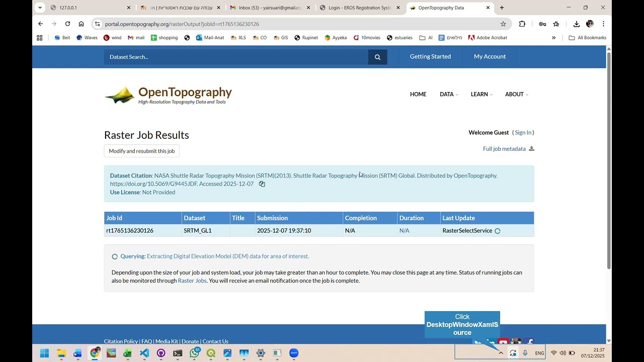Open the tab search dropdown arrow
This screenshot has width=644, height=362.
click(40, 8)
